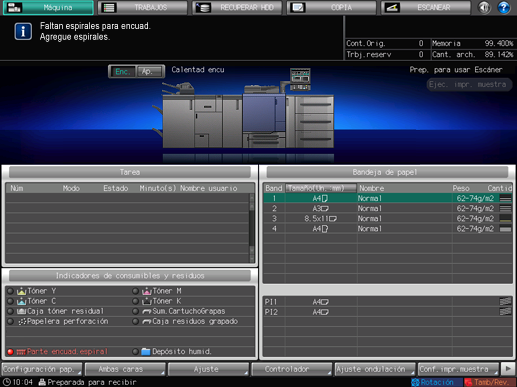The height and width of the screenshot is (387, 517).
Task: Click the Tarea panel header
Action: tap(130, 172)
